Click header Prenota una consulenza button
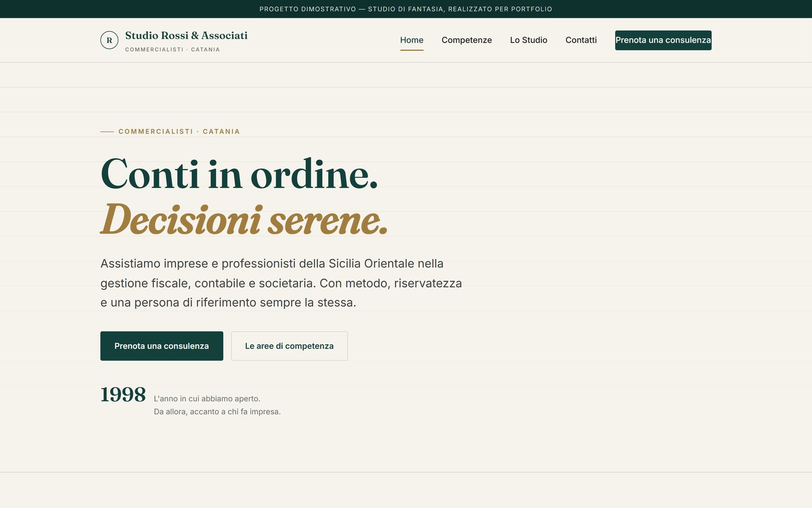The height and width of the screenshot is (508, 812). (663, 40)
